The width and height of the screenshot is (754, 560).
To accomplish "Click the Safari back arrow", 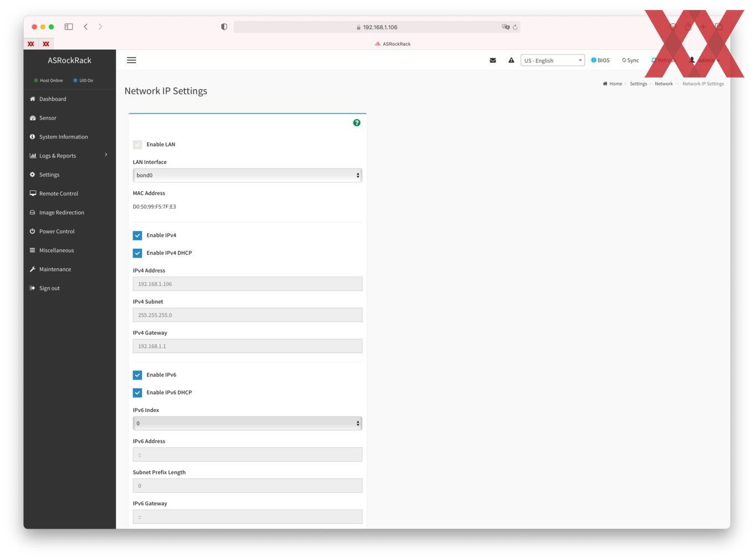I will [x=85, y=27].
